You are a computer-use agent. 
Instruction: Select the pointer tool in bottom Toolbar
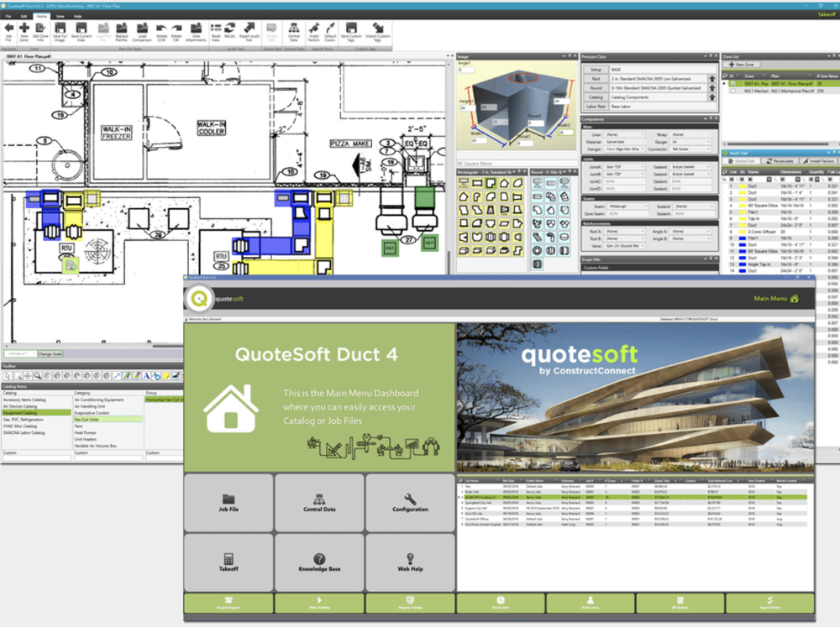(8, 376)
